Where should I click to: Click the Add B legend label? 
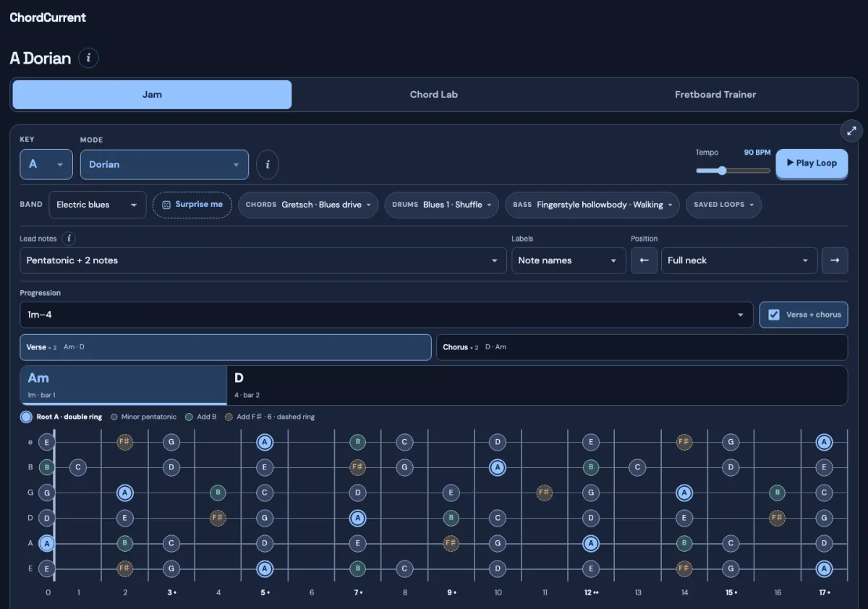point(207,417)
